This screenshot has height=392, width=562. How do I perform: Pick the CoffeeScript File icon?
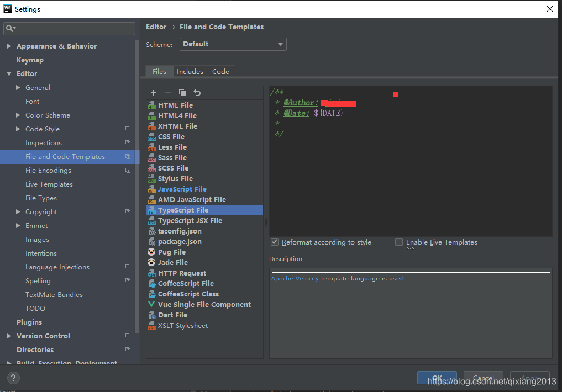(x=151, y=284)
